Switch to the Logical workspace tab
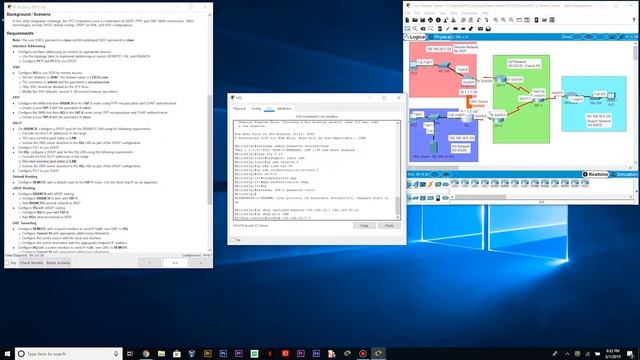Viewport: 640px width, 360px height. pyautogui.click(x=415, y=37)
